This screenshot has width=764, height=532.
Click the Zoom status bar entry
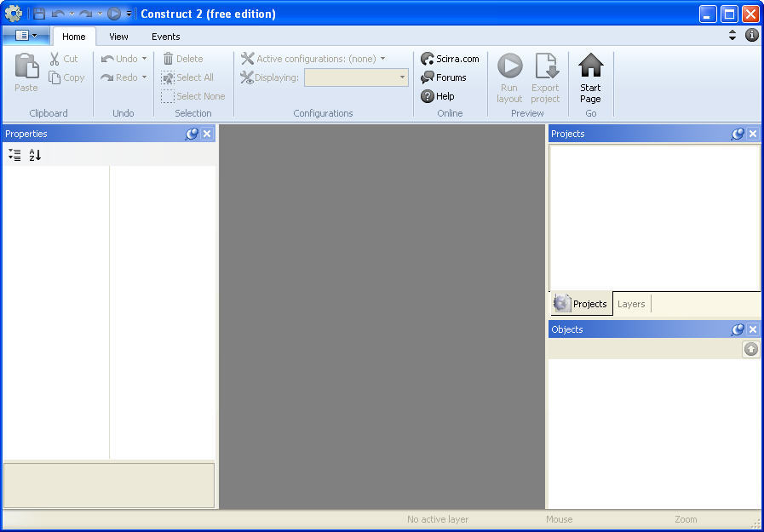686,520
